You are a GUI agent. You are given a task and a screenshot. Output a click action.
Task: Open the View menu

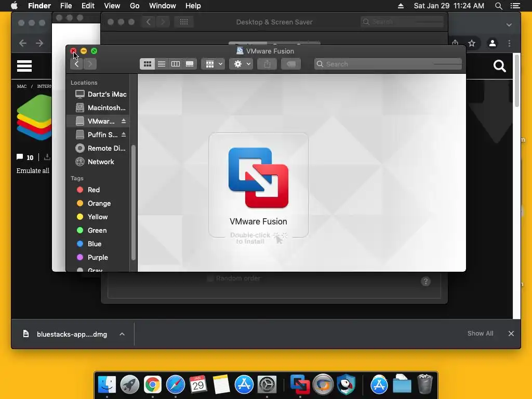(x=112, y=6)
